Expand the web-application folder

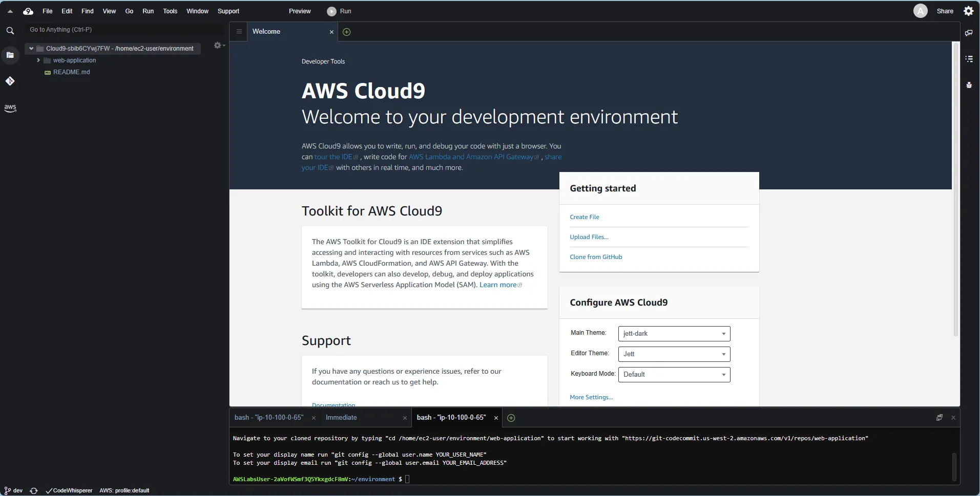[38, 60]
